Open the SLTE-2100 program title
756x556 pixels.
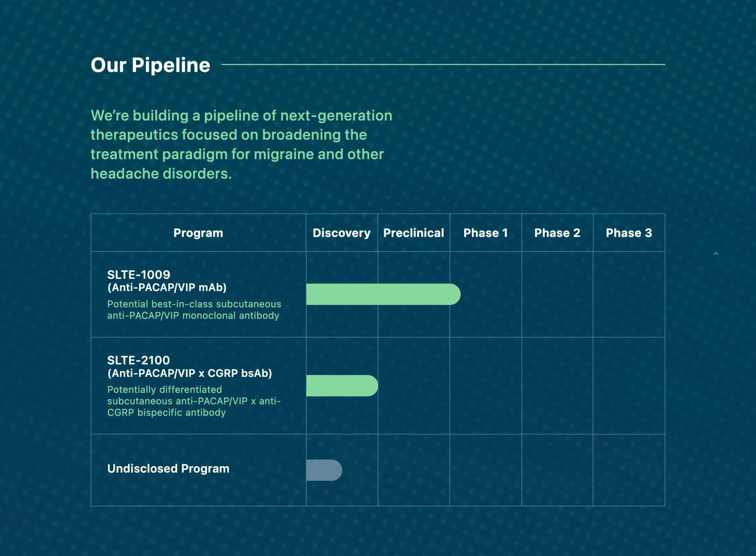(x=139, y=360)
